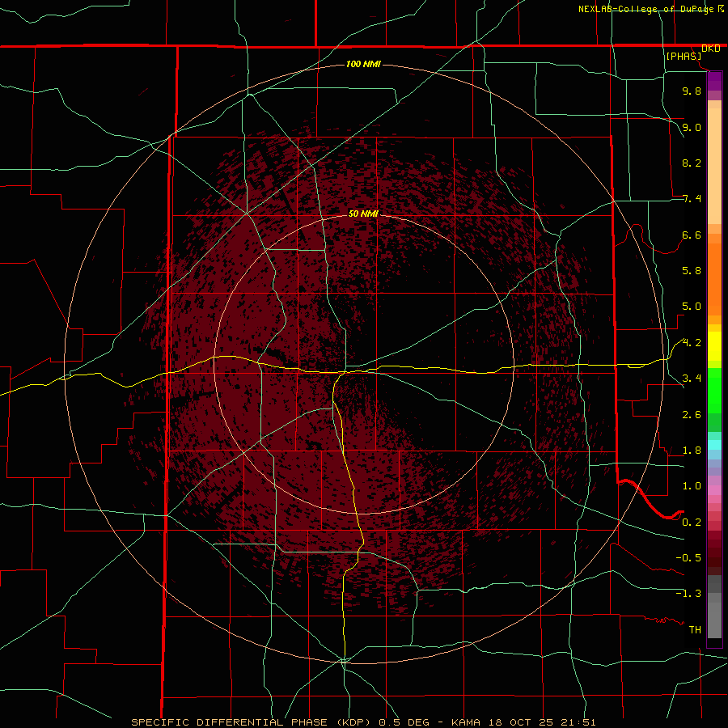728x728 pixels.
Task: Click the -0.5 legend value
Action: 688,558
